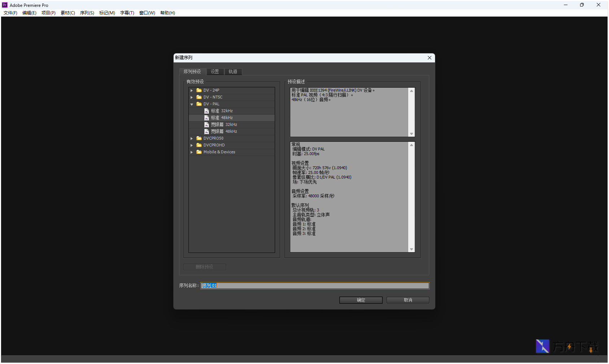Open the 素材(C) menu

(x=68, y=13)
